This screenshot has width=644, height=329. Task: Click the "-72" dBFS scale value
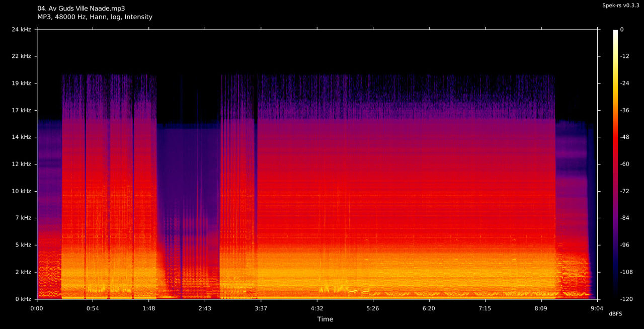pos(625,191)
